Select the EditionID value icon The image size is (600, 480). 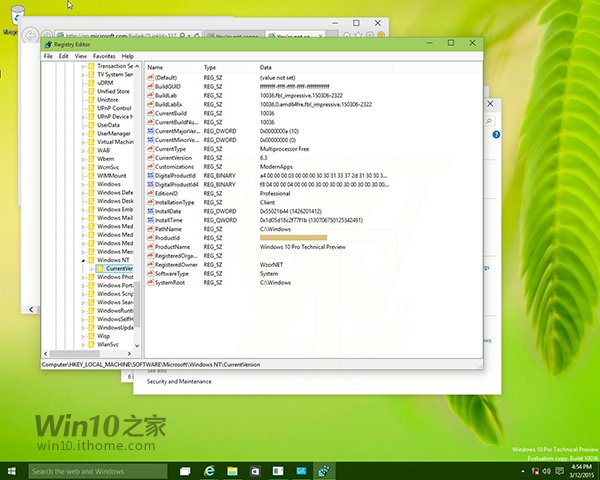(x=150, y=193)
